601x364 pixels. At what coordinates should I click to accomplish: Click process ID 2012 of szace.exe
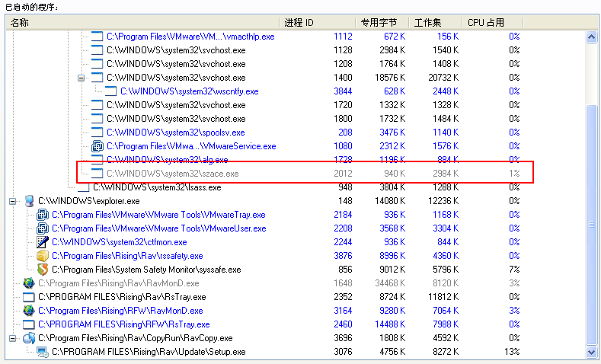point(343,174)
